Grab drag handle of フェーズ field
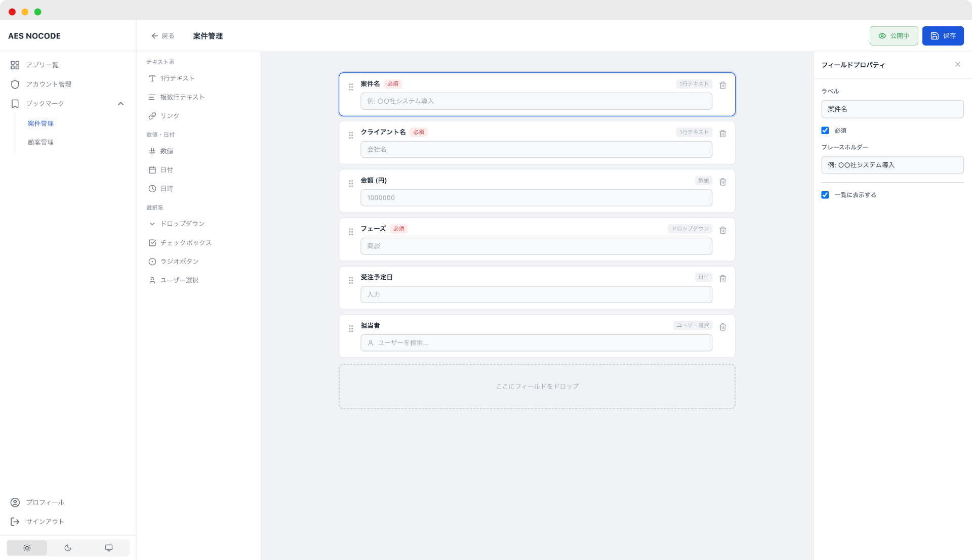 pyautogui.click(x=351, y=232)
